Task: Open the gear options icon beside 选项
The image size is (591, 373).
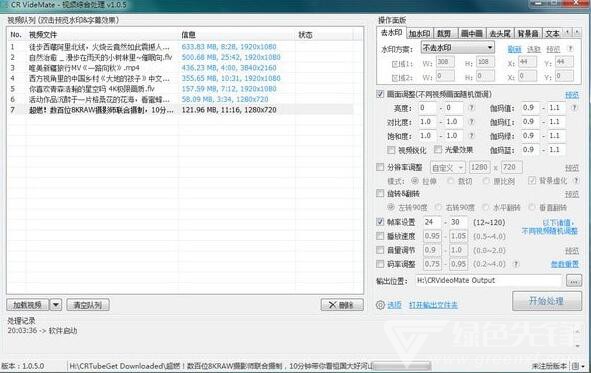Action: click(x=380, y=305)
